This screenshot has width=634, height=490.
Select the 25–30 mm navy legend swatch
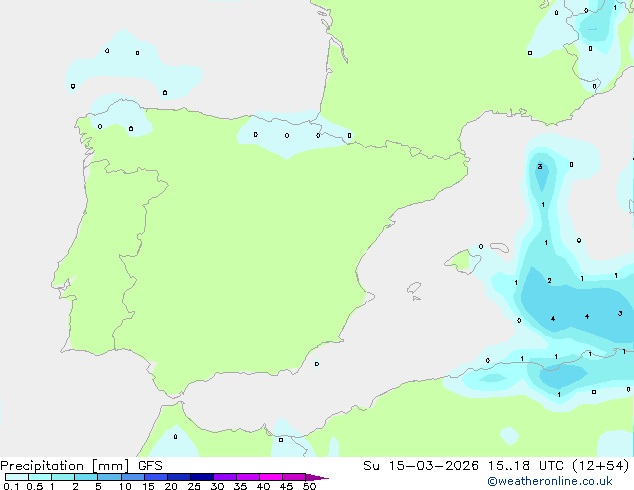point(202,477)
